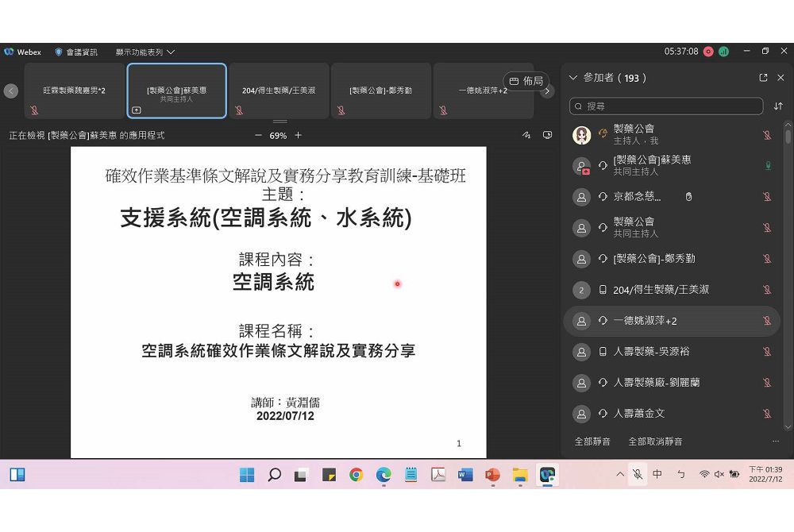Open Adobe Acrobat taskbar icon
794x532 pixels.
[438, 475]
